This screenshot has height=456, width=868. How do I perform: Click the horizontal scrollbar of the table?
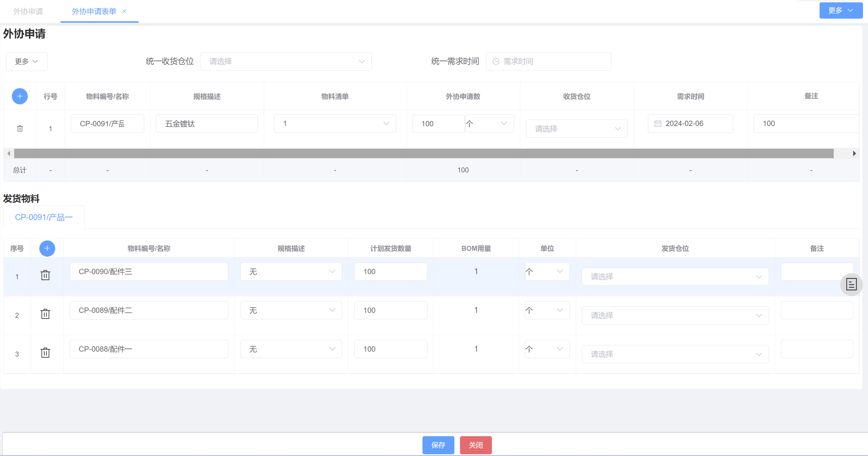coord(424,153)
